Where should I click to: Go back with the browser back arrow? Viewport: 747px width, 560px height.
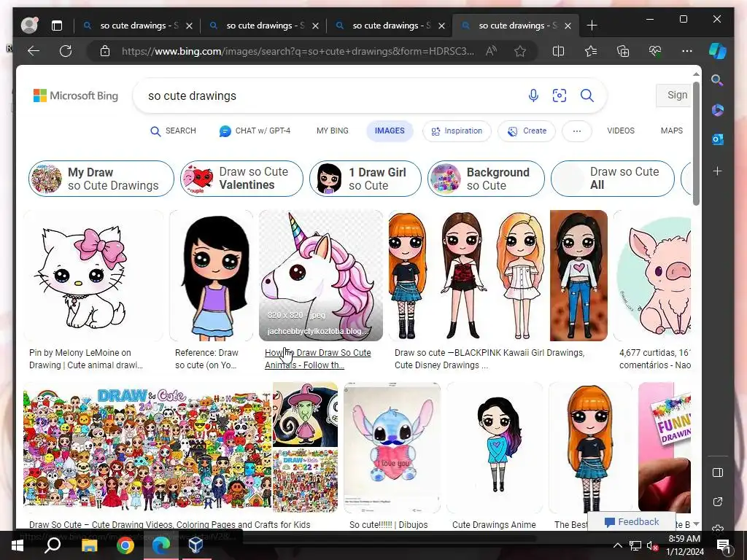click(x=34, y=51)
